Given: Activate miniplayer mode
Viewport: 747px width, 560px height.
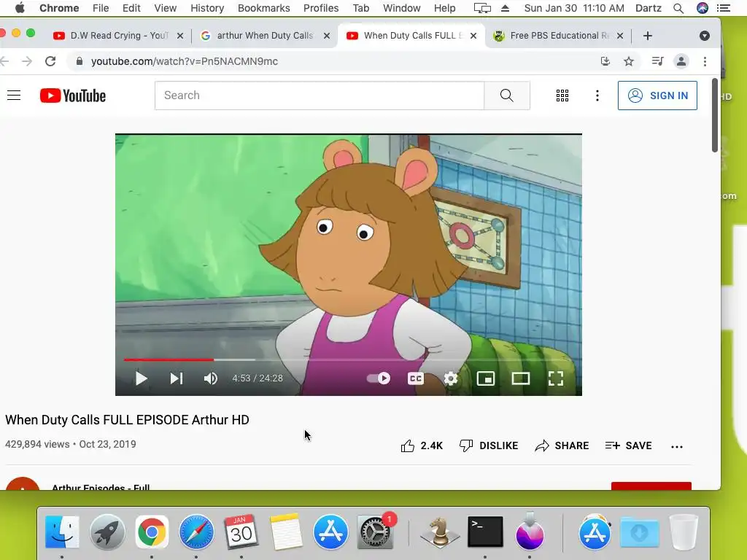Looking at the screenshot, I should click(x=486, y=378).
